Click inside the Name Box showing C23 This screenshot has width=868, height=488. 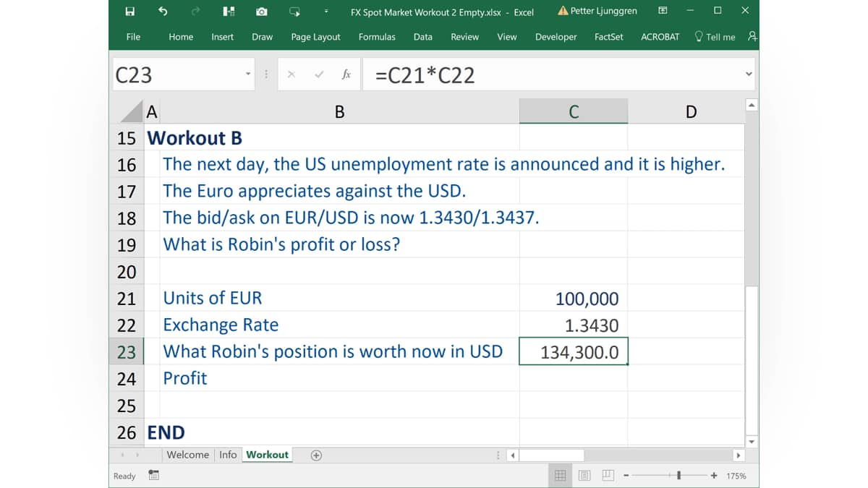coord(177,74)
